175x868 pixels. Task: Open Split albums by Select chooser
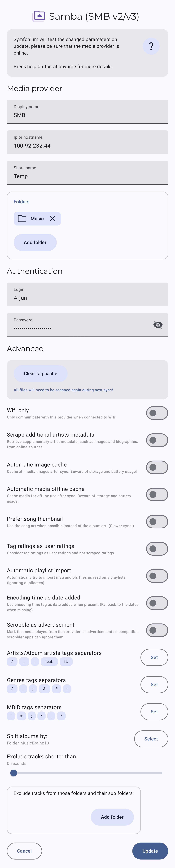(x=151, y=739)
